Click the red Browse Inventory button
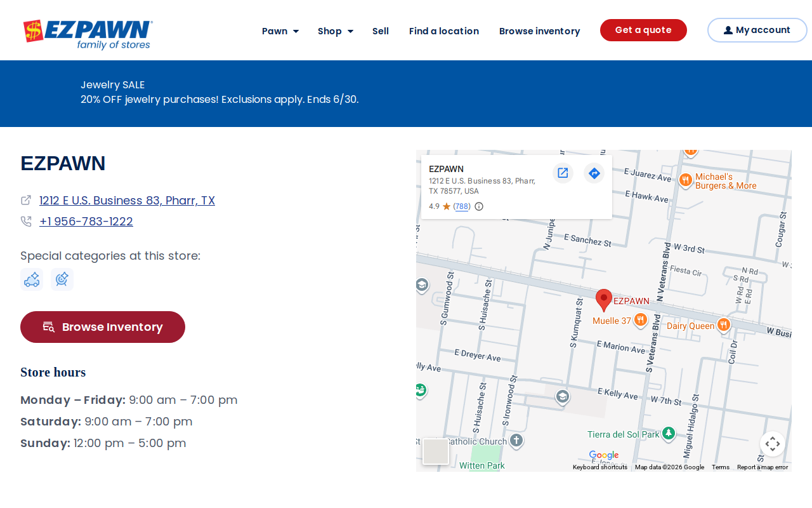The image size is (812, 508). [x=103, y=327]
